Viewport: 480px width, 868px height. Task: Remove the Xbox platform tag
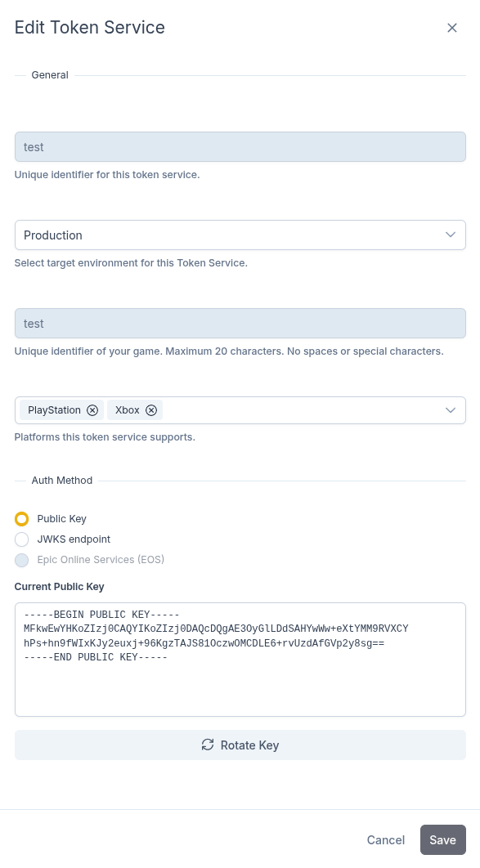coord(151,410)
